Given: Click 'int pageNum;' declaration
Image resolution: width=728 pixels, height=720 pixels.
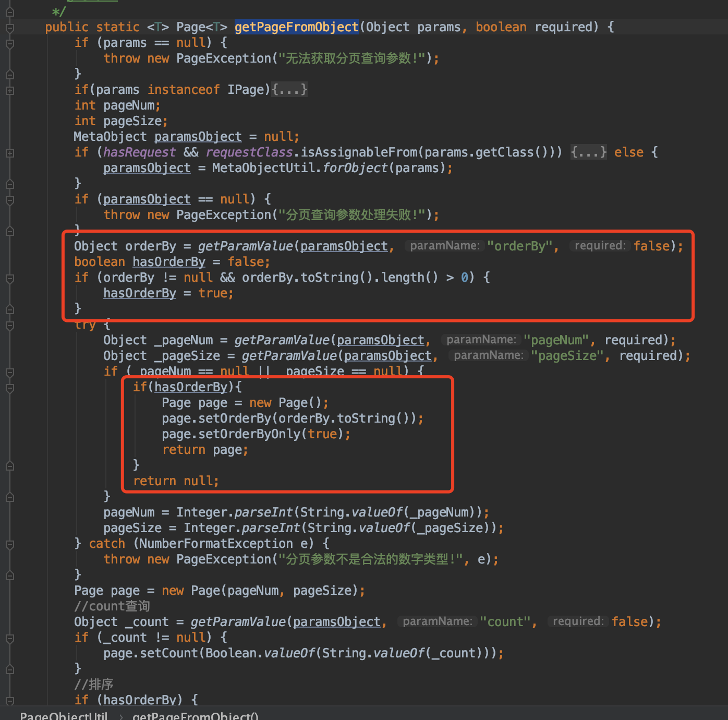Looking at the screenshot, I should [x=117, y=105].
